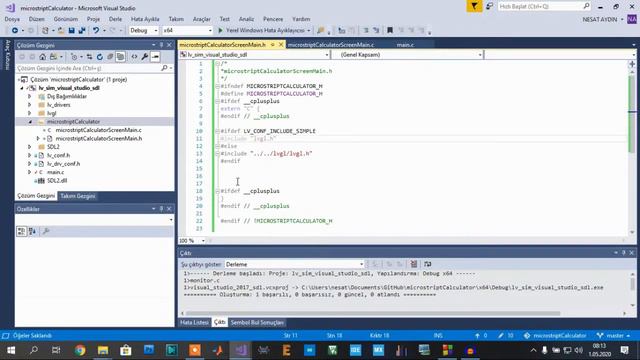Viewport: 640px width, 360px height.
Task: Click the view code icon in Çözüm Gezgini
Action: [x=134, y=57]
